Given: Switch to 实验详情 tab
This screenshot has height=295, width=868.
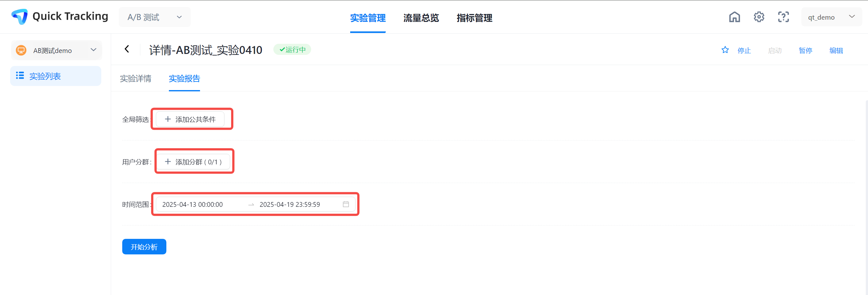Looking at the screenshot, I should click(136, 78).
